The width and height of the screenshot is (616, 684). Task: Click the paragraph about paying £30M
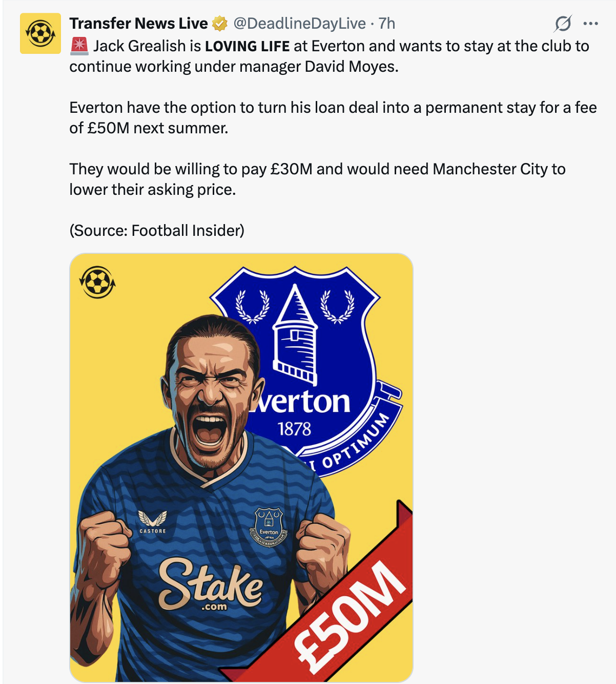click(x=317, y=179)
